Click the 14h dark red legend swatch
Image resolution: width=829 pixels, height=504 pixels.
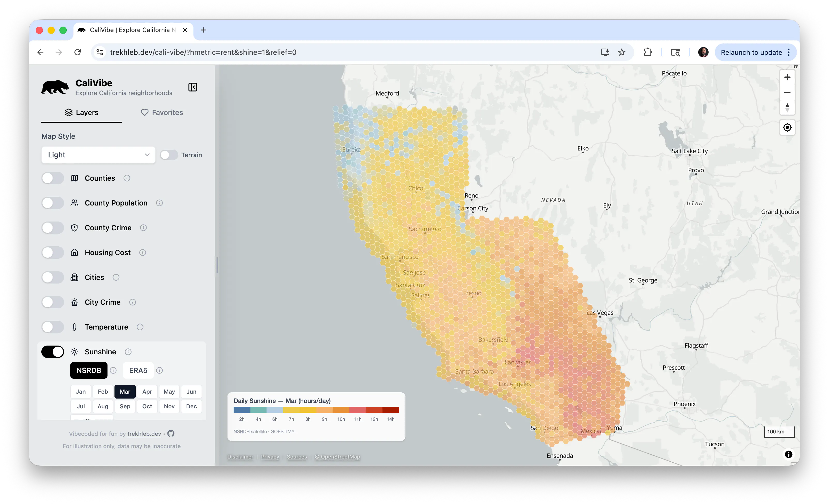(x=391, y=409)
